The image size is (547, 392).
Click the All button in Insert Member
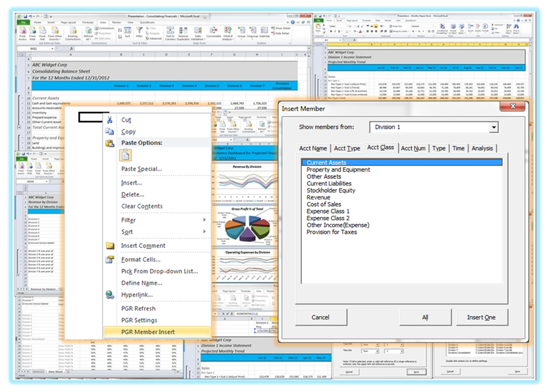(425, 317)
